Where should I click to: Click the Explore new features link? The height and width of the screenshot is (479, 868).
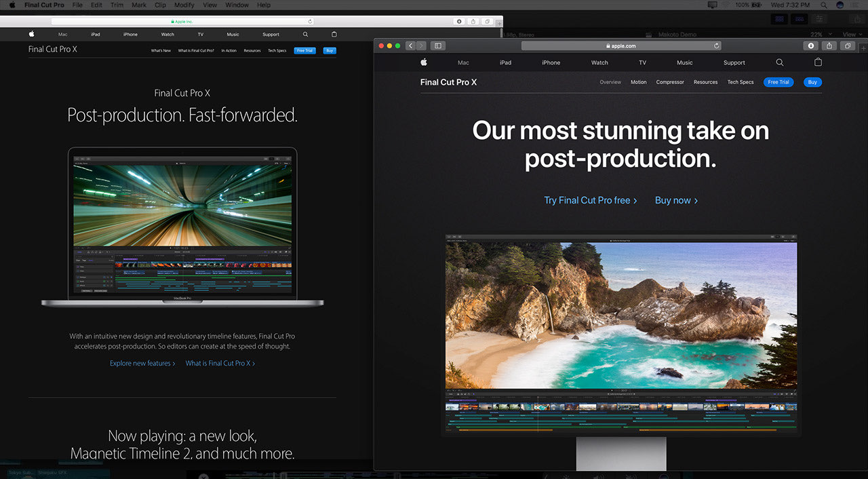click(142, 364)
